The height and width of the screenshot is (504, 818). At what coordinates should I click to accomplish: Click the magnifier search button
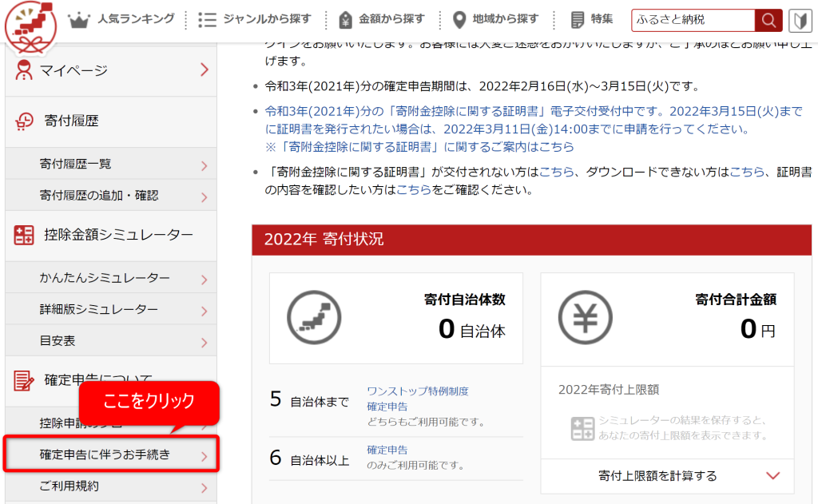768,20
